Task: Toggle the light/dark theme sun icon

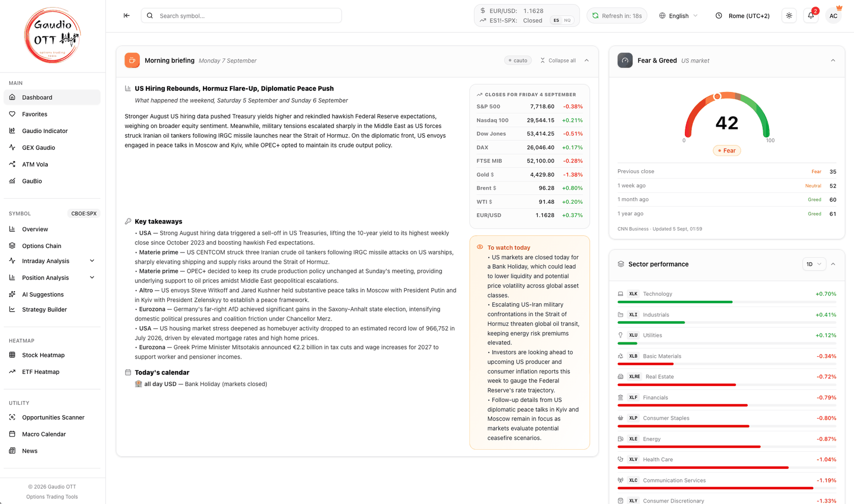Action: tap(789, 16)
